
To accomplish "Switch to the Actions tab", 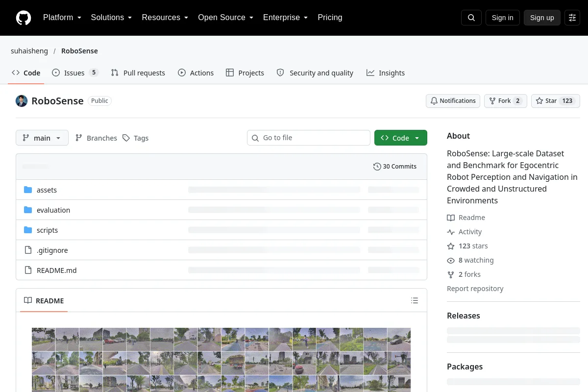I will pyautogui.click(x=196, y=73).
